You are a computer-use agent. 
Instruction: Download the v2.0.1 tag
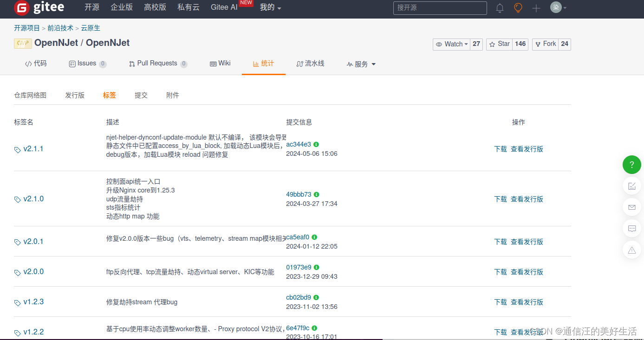tap(501, 242)
